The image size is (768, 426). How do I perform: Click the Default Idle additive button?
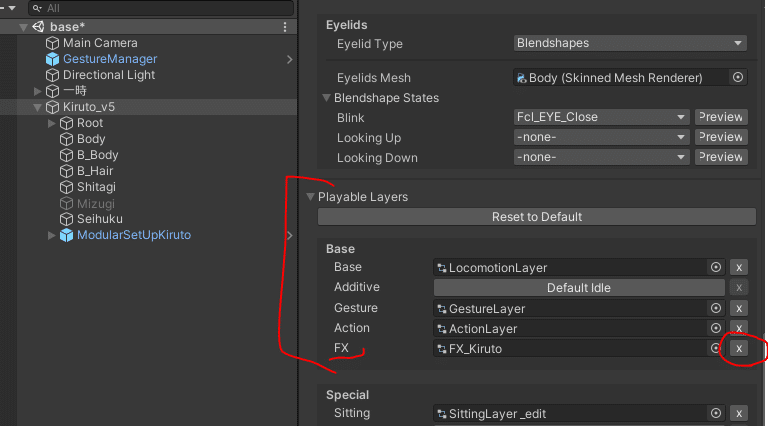[579, 288]
